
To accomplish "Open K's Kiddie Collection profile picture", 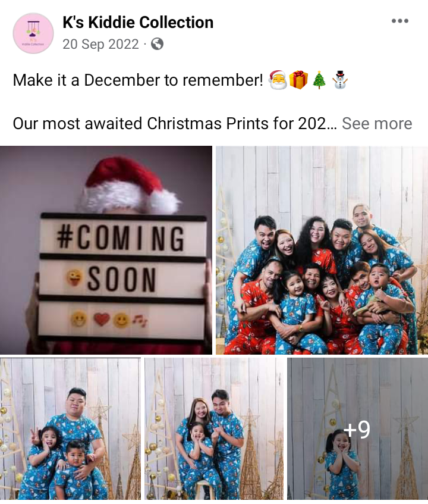I will coord(33,33).
